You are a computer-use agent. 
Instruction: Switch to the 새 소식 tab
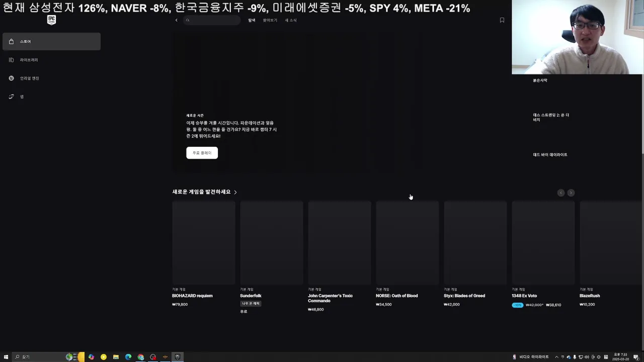point(291,20)
